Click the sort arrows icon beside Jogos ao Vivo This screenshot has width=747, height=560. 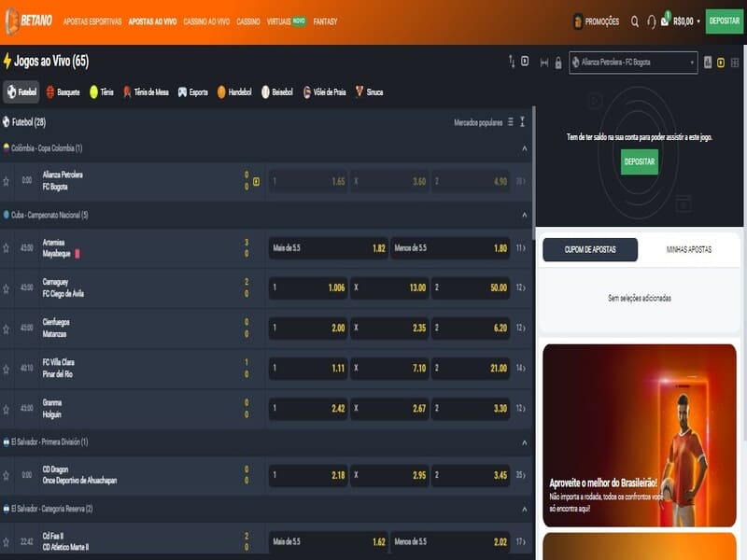point(512,62)
